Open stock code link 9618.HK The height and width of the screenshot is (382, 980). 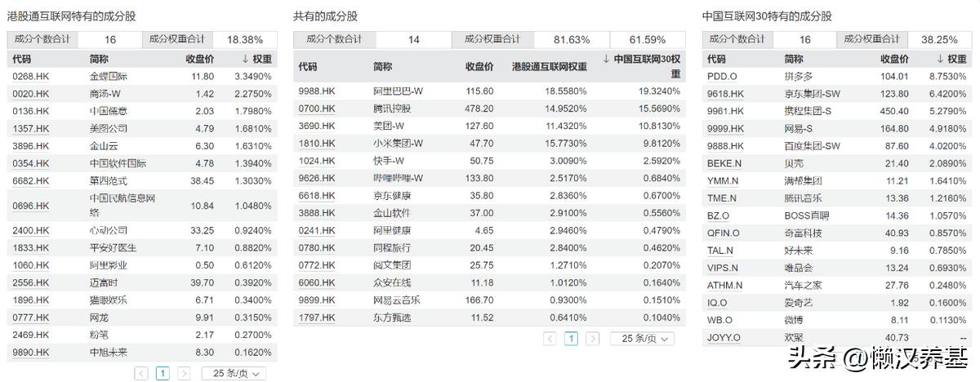725,94
